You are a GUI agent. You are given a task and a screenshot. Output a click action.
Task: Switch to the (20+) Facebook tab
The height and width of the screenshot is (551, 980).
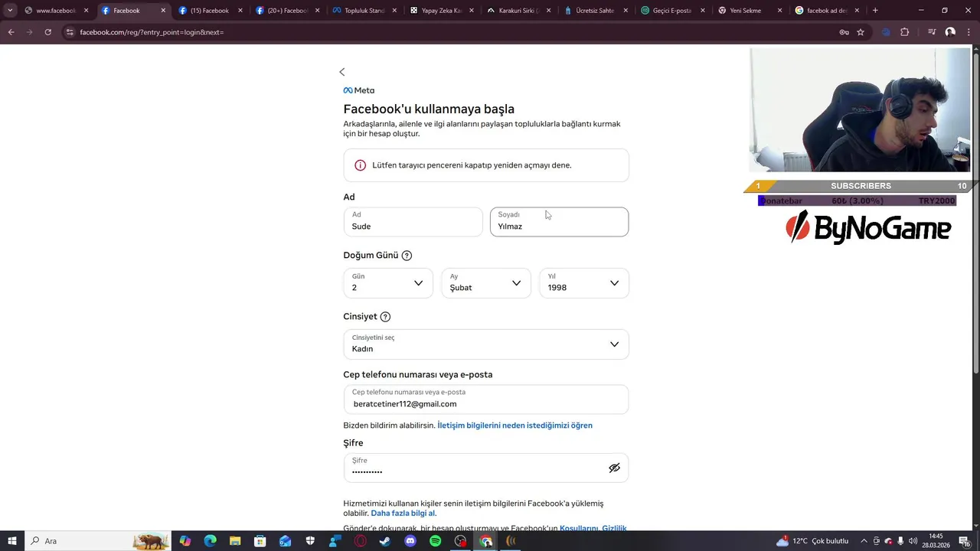pyautogui.click(x=281, y=11)
